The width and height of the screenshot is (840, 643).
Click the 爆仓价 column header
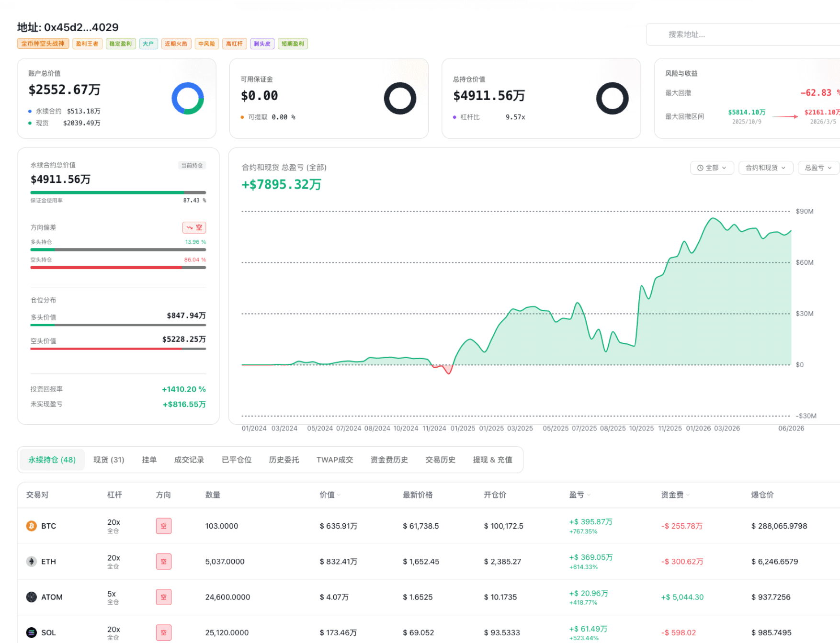762,495
